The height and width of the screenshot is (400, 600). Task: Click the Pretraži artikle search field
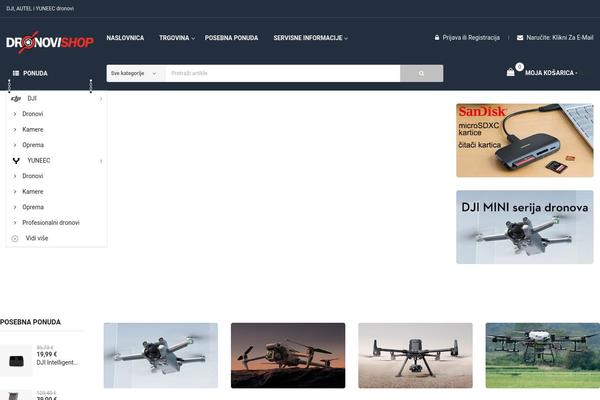pos(283,73)
